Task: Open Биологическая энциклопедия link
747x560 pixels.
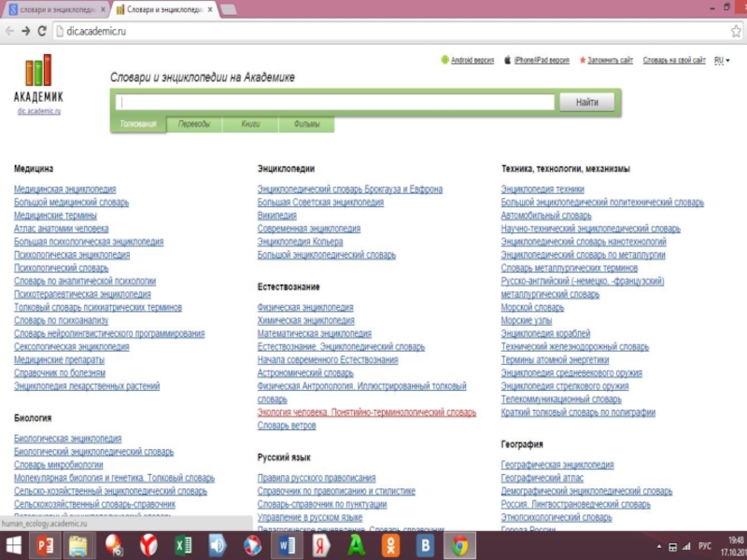Action: tap(67, 439)
